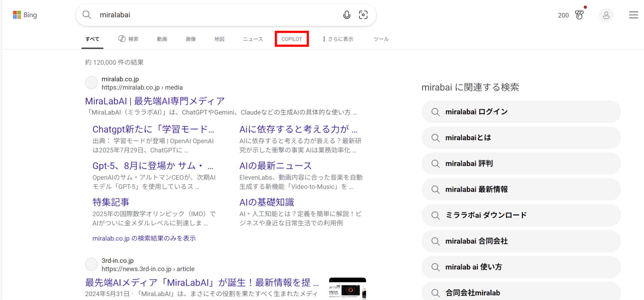This screenshot has height=300, width=644.
Task: Open the ツール options
Action: 381,39
